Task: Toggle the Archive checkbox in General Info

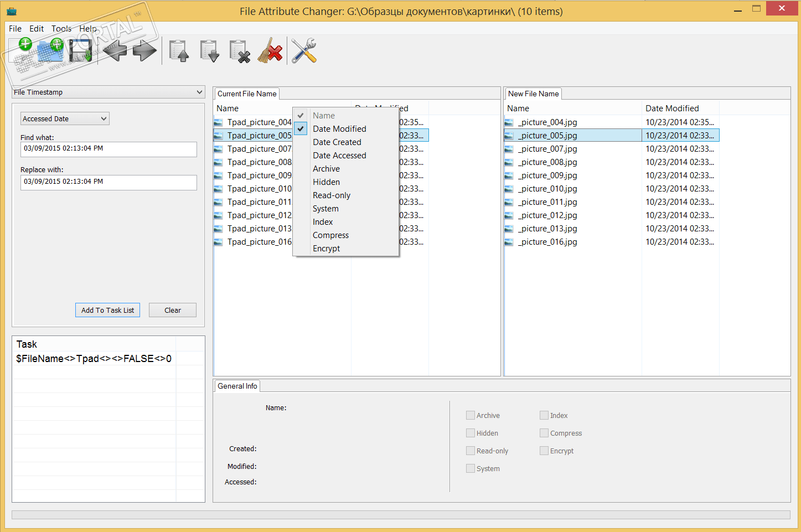Action: tap(471, 415)
